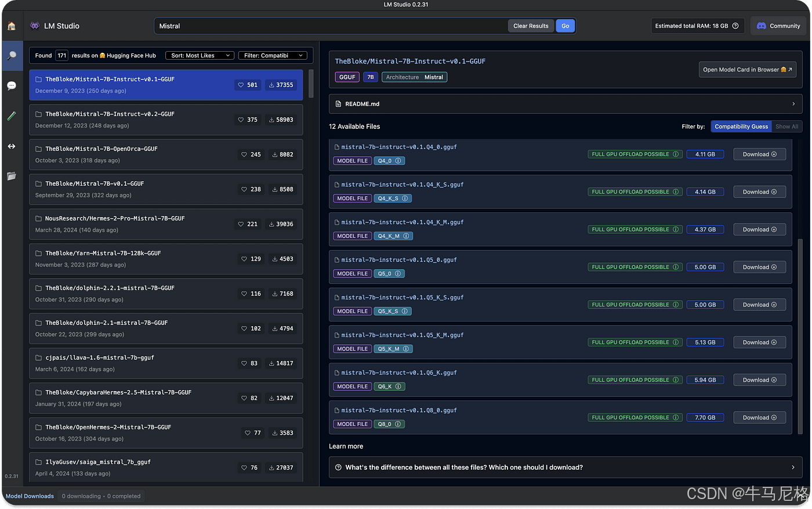Click file name mistral-7b-instruct-v0.1.Q5_K_M.gguf
This screenshot has height=509, width=812.
coord(403,335)
